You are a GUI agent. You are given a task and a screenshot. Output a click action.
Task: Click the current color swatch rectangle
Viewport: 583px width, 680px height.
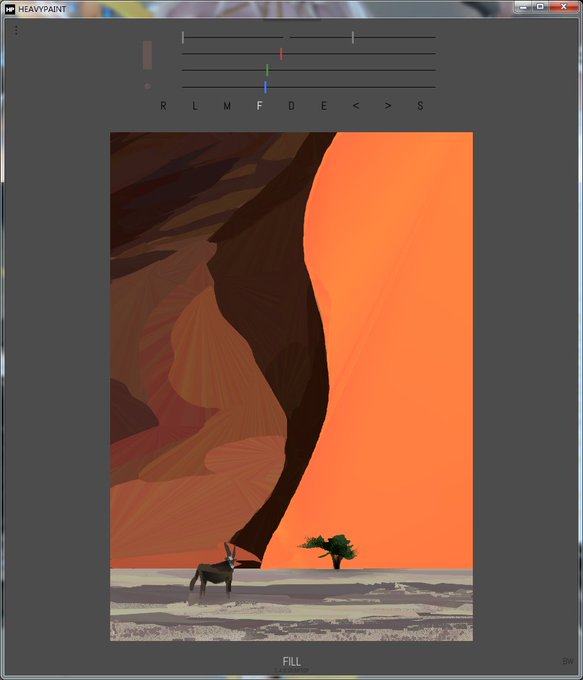(x=147, y=55)
